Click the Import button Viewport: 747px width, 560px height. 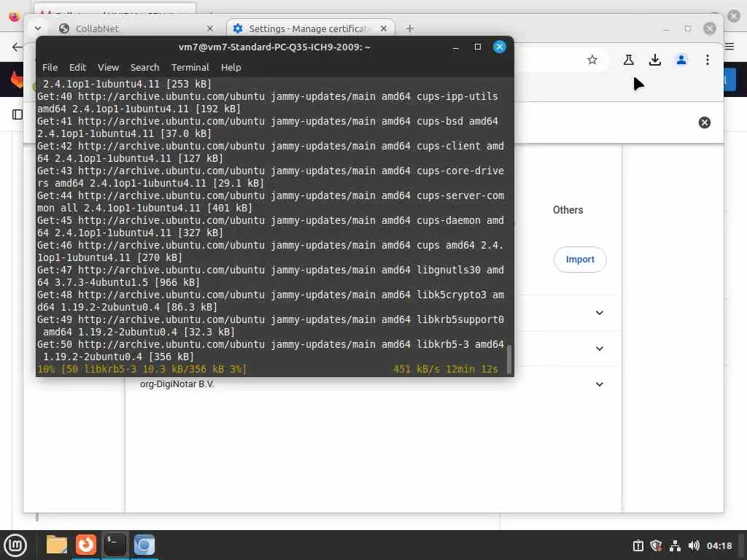pos(580,260)
